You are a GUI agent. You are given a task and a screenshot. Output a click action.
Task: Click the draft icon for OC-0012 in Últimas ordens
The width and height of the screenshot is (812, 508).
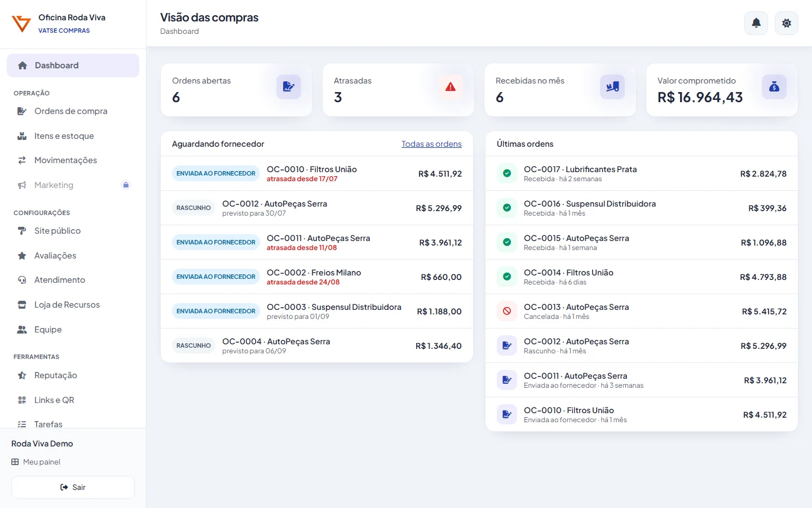pos(507,345)
